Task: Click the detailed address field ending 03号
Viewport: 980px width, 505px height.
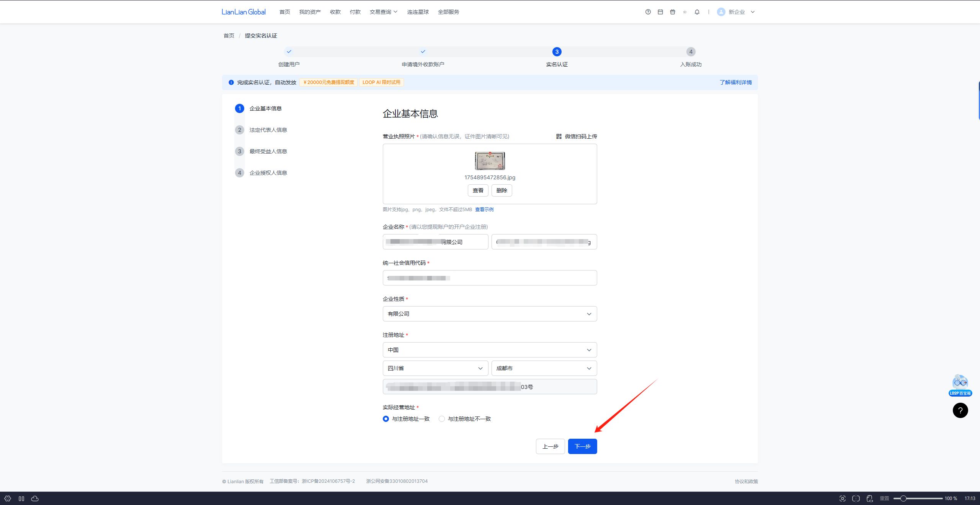Action: (490, 387)
